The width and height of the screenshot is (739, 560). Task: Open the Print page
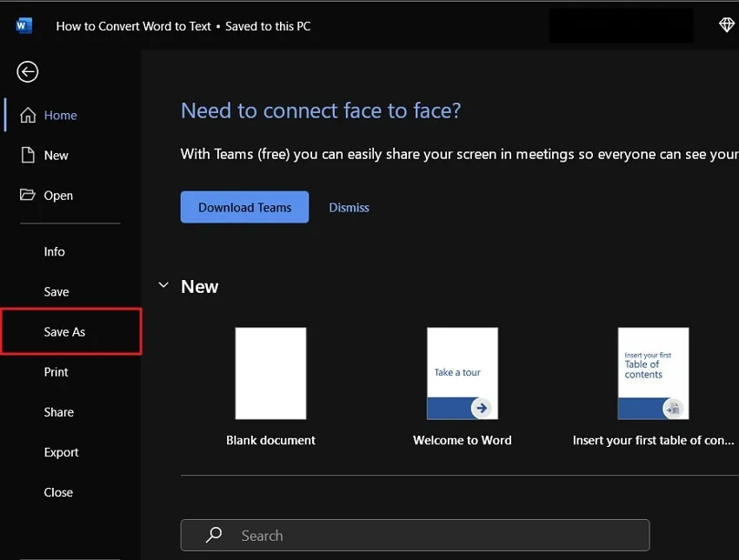(x=57, y=372)
